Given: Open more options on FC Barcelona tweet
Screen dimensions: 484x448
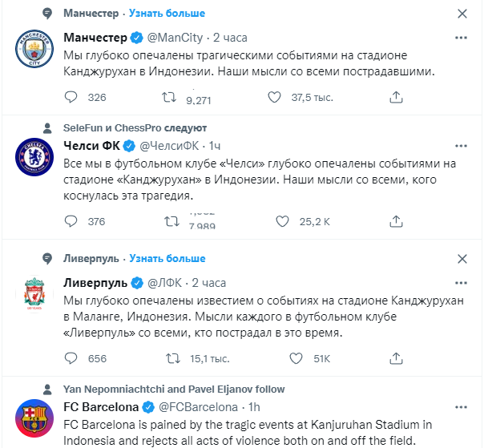Looking at the screenshot, I should pos(462,406).
